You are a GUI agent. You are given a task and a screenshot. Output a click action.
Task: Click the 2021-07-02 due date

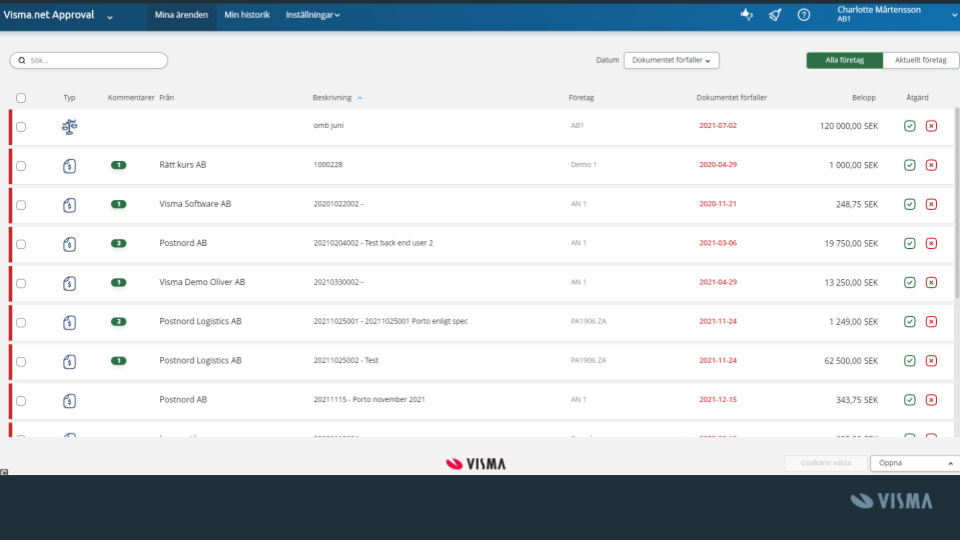718,126
